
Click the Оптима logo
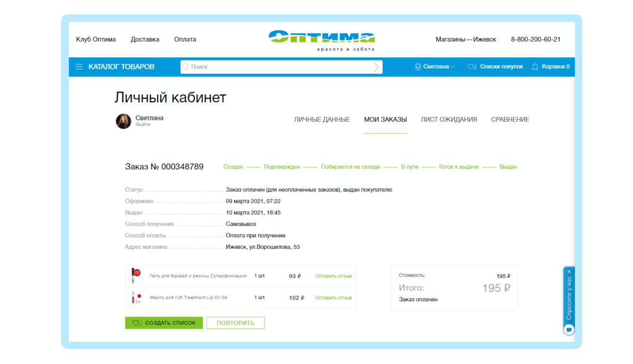[322, 41]
